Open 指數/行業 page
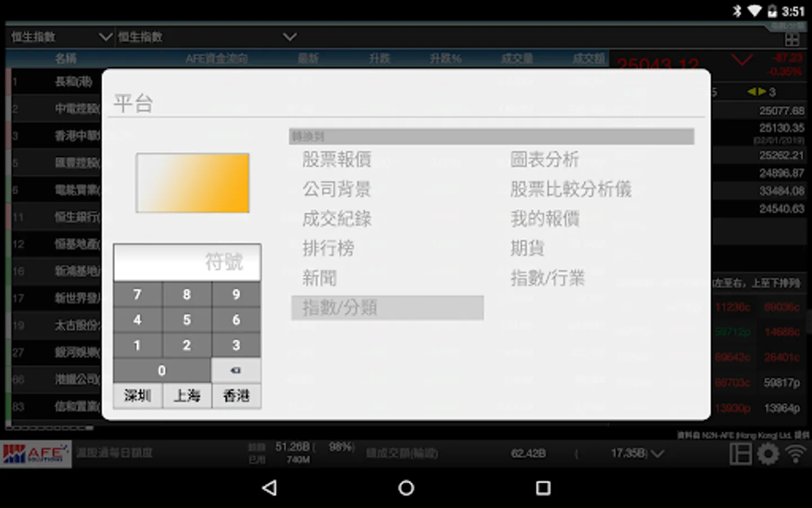812x508 pixels. (547, 278)
